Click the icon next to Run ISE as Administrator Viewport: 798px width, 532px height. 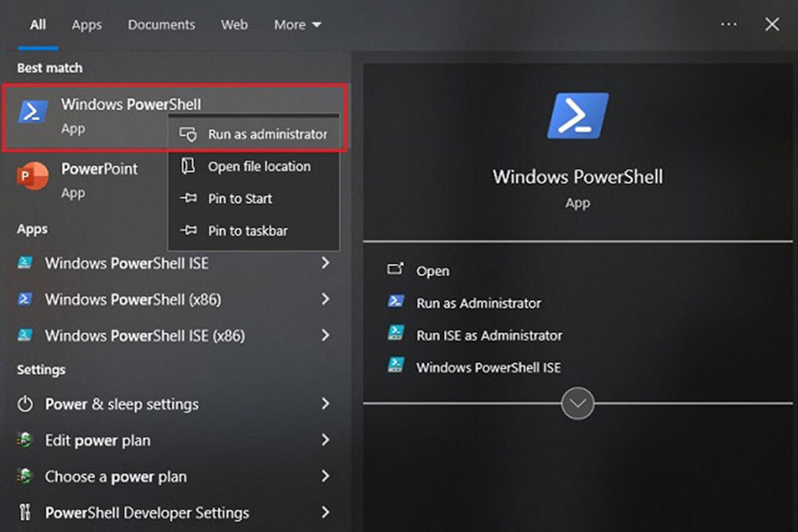click(x=396, y=333)
